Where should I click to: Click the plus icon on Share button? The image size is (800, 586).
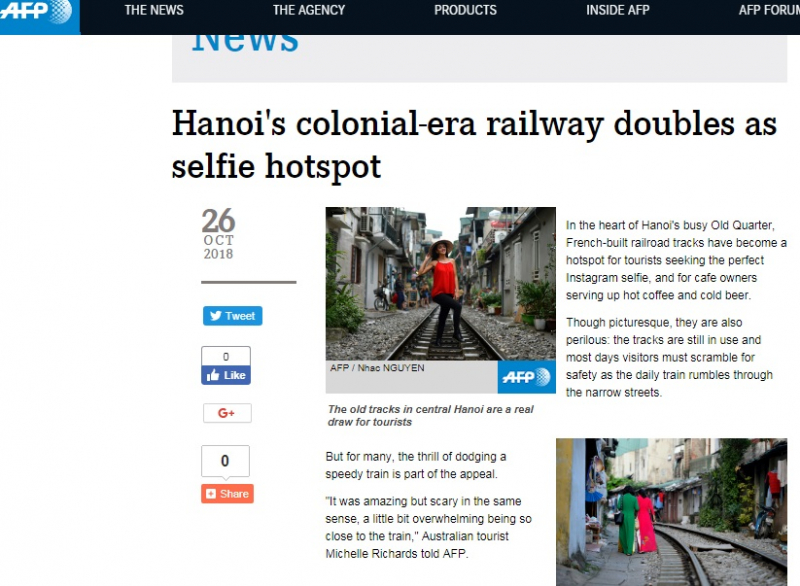[x=211, y=494]
